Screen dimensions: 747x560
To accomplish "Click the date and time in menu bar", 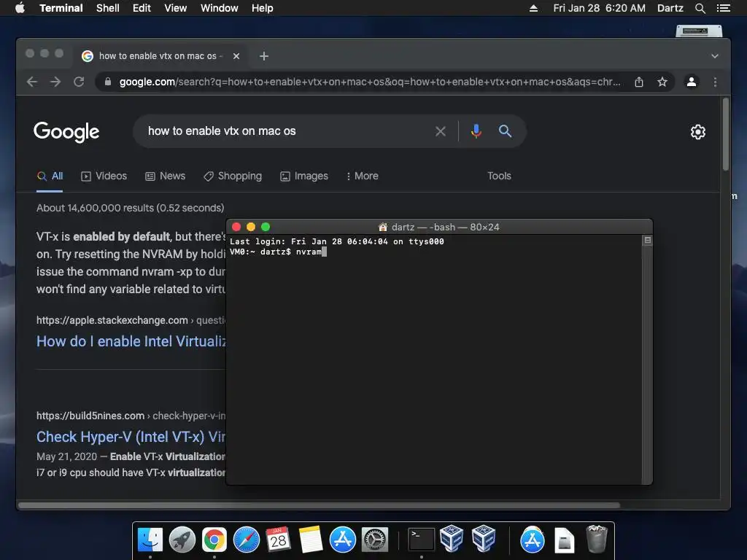I will pyautogui.click(x=600, y=8).
